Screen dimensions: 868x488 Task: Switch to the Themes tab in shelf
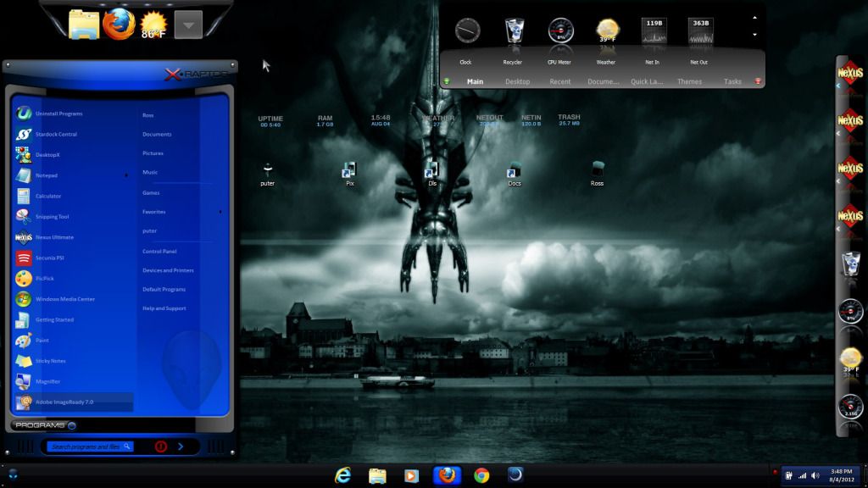689,81
